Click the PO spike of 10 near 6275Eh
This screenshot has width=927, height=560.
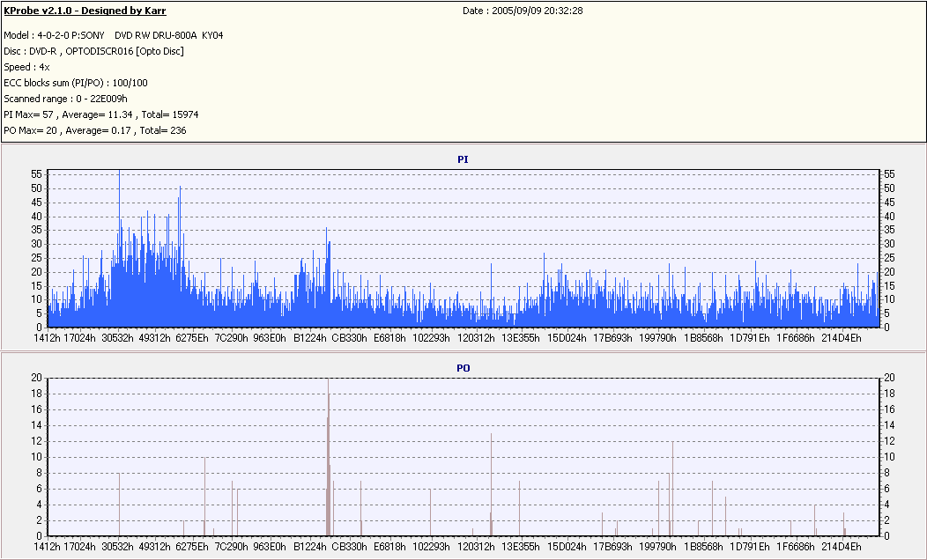point(204,497)
